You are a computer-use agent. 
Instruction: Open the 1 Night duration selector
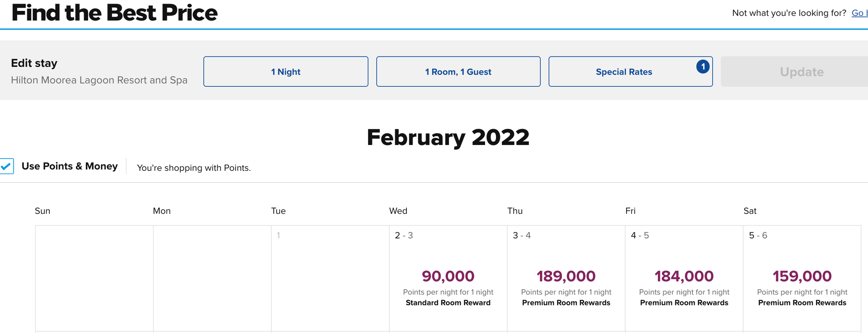[285, 71]
